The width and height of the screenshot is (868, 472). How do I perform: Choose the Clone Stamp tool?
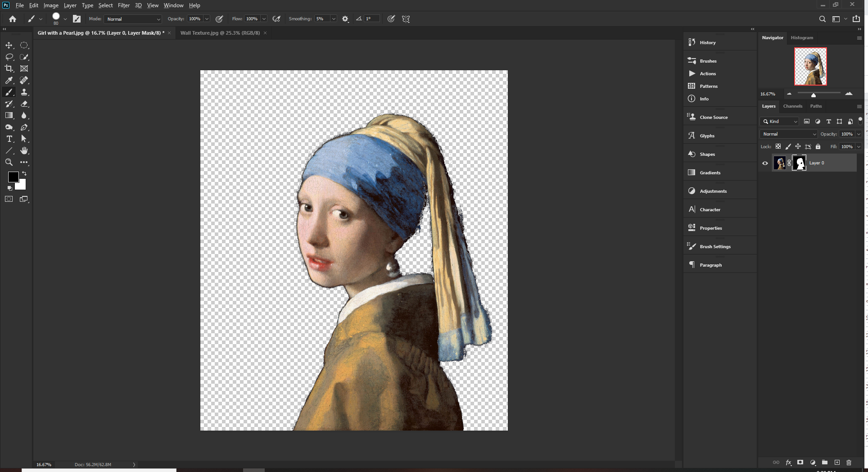pos(24,92)
